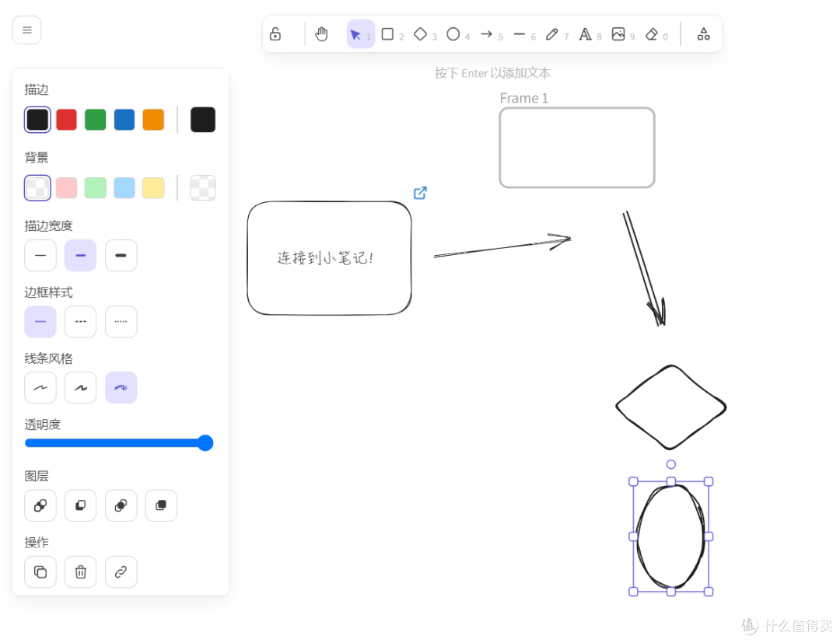Image resolution: width=840 pixels, height=643 pixels.
Task: Choose the ellipse tool
Action: [453, 34]
